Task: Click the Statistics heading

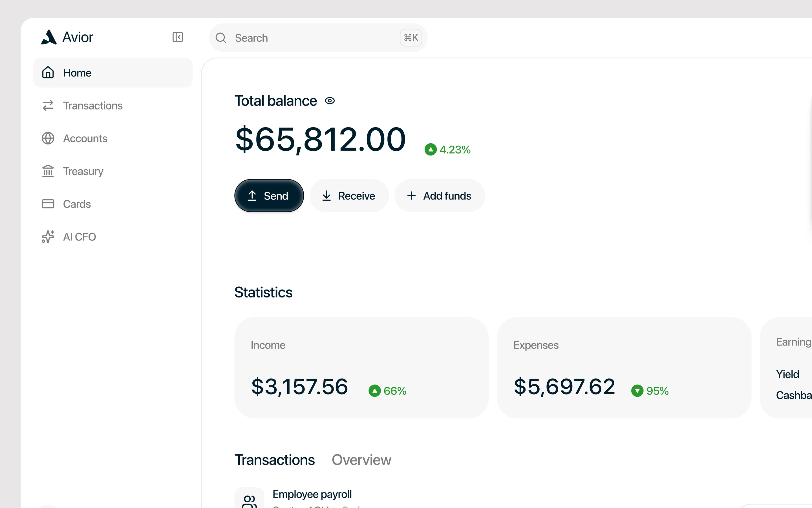Action: click(x=263, y=292)
